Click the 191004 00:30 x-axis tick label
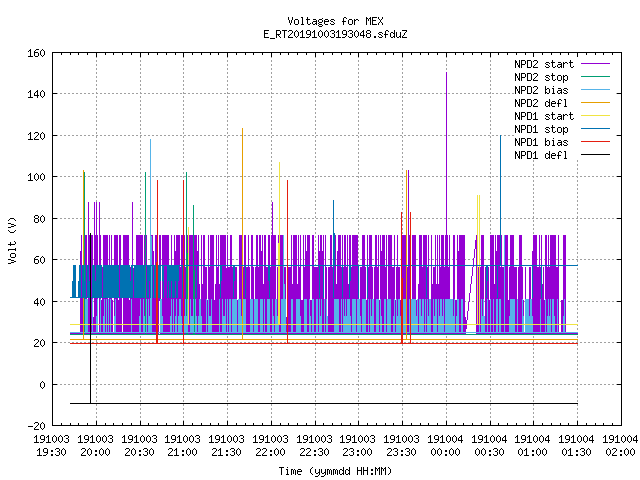 (x=489, y=446)
